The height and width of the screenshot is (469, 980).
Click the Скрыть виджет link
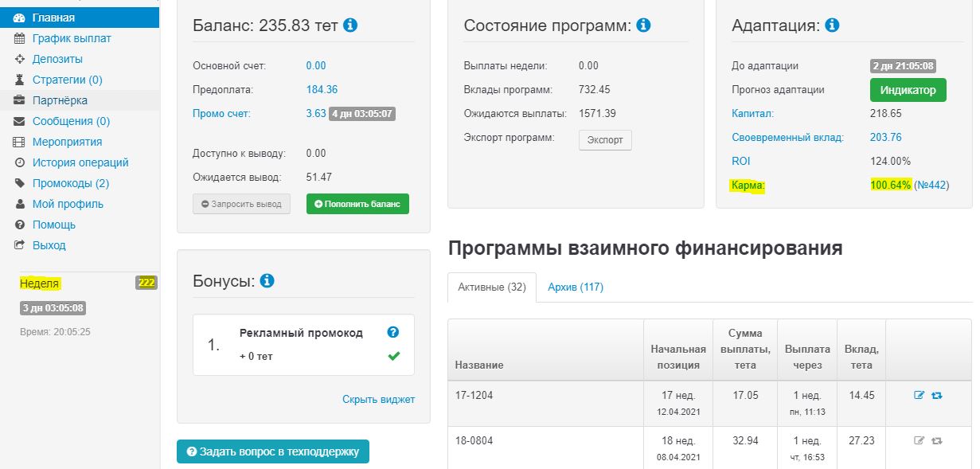tap(378, 399)
